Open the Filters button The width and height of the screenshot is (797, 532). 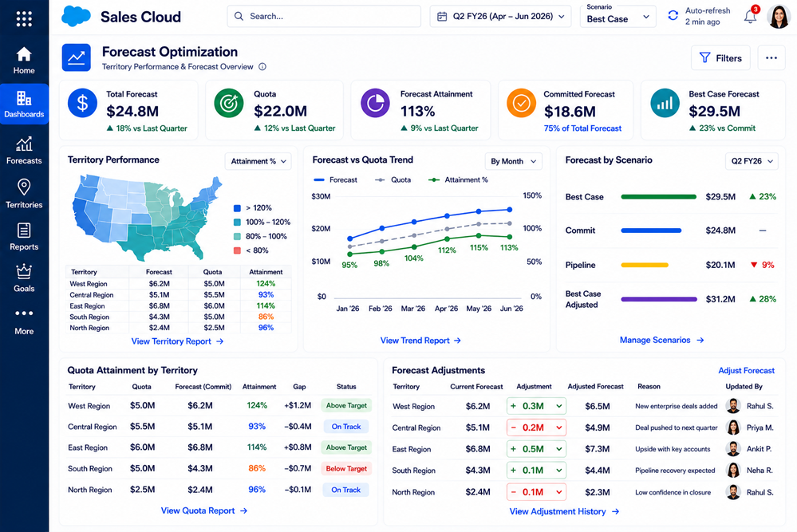tap(720, 58)
